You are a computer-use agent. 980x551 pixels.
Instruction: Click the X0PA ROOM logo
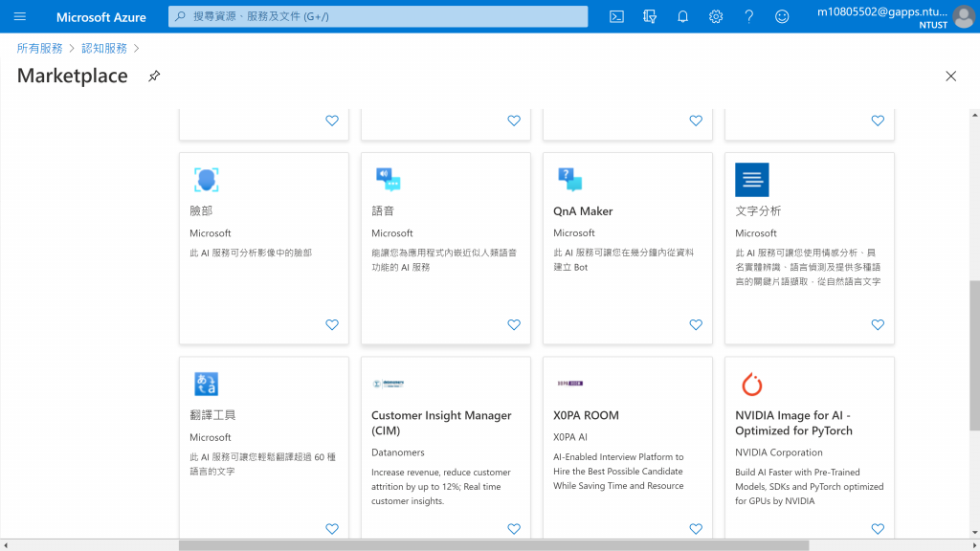(570, 384)
